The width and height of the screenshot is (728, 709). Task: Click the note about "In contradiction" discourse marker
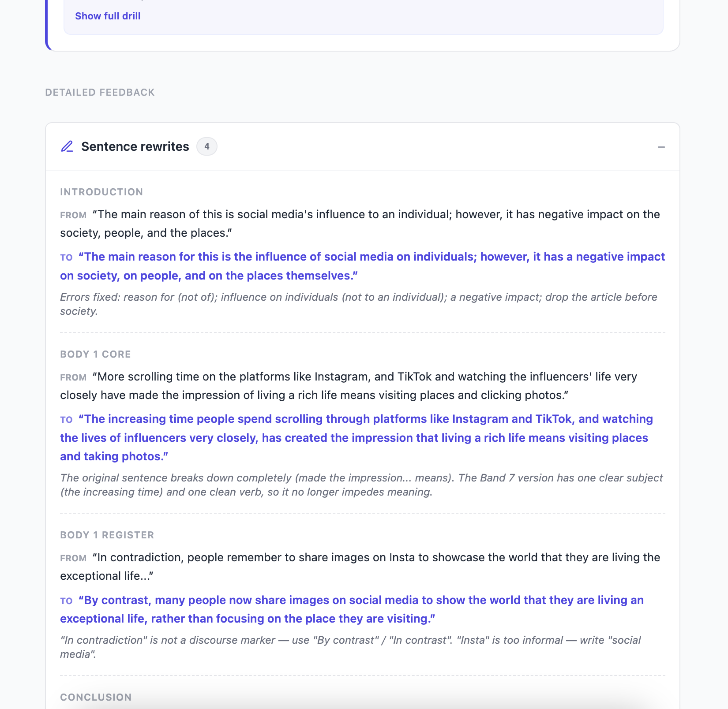(350, 647)
